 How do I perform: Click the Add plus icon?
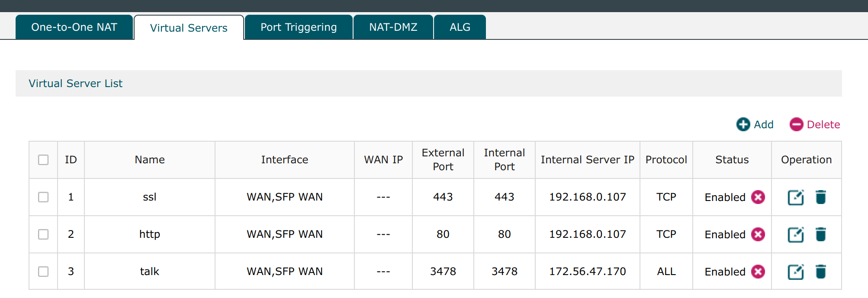coord(743,124)
